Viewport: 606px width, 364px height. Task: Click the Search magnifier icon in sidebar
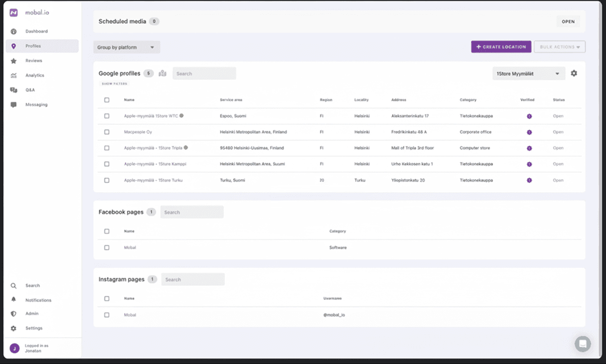click(13, 286)
